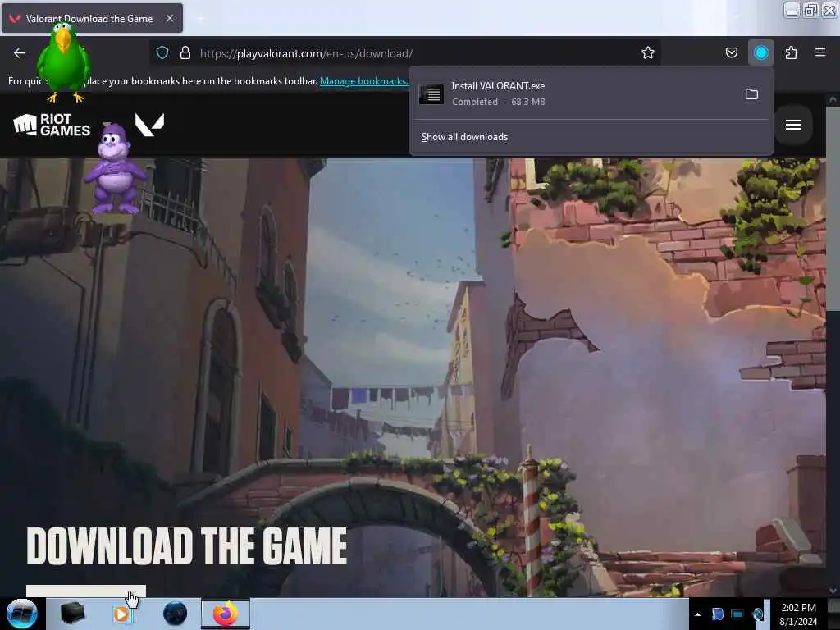The height and width of the screenshot is (630, 840).
Task: Open the dark globe taskbar icon
Action: pos(176,614)
